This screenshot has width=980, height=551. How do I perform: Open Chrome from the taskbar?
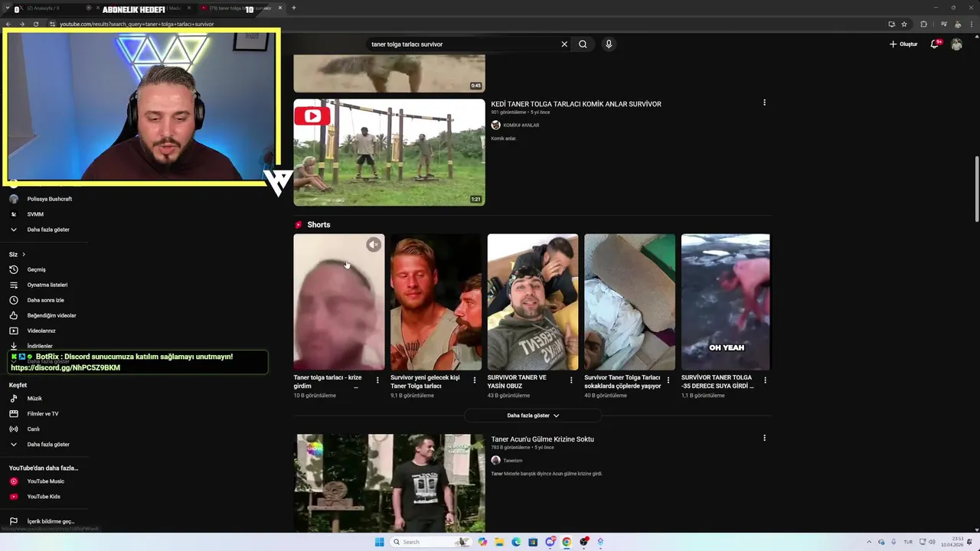pyautogui.click(x=567, y=542)
